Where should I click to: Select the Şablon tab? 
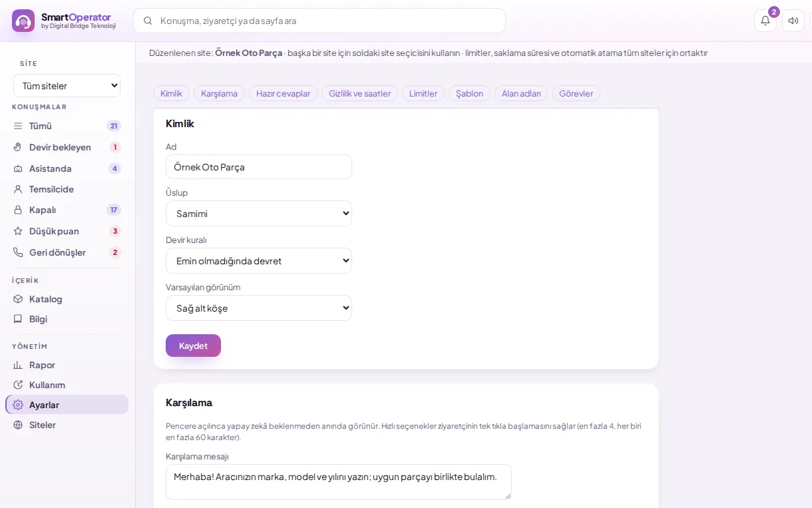point(469,94)
